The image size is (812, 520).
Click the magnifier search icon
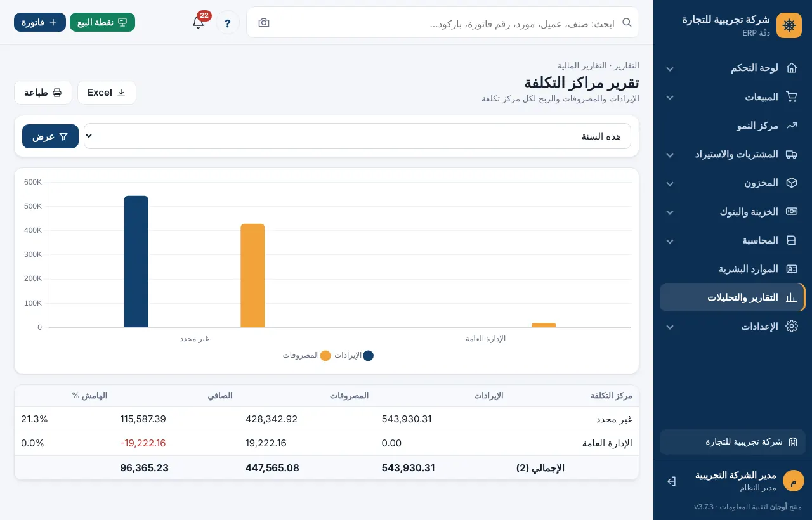(x=627, y=22)
